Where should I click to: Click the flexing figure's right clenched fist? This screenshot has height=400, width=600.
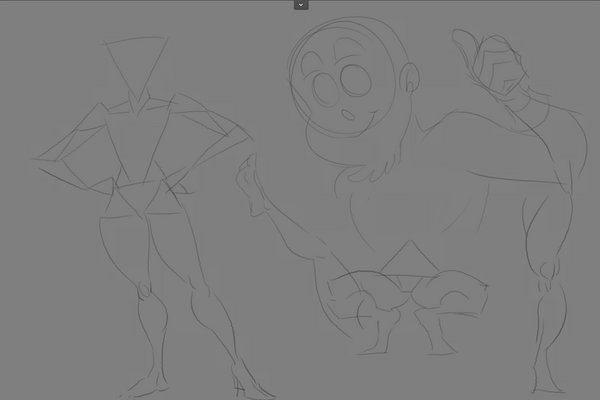pyautogui.click(x=457, y=296)
